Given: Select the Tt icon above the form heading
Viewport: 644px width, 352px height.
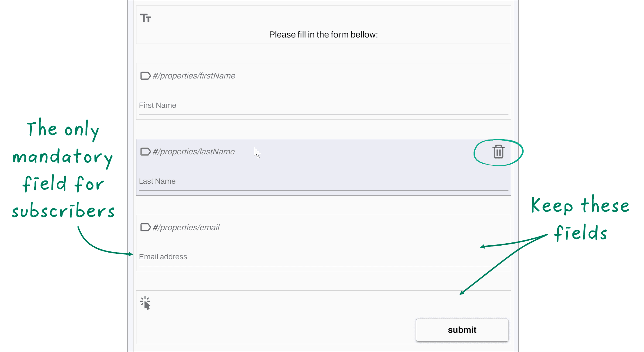Looking at the screenshot, I should pyautogui.click(x=146, y=18).
